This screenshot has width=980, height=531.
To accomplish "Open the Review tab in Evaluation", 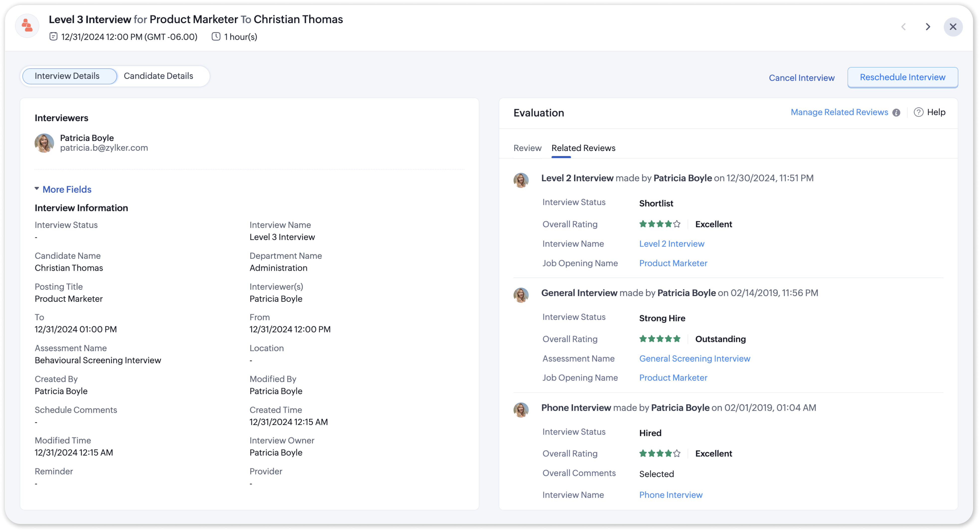I will (x=527, y=148).
